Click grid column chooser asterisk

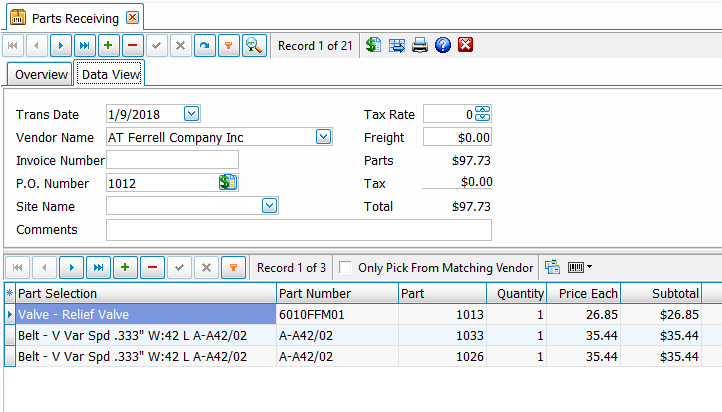click(x=10, y=293)
